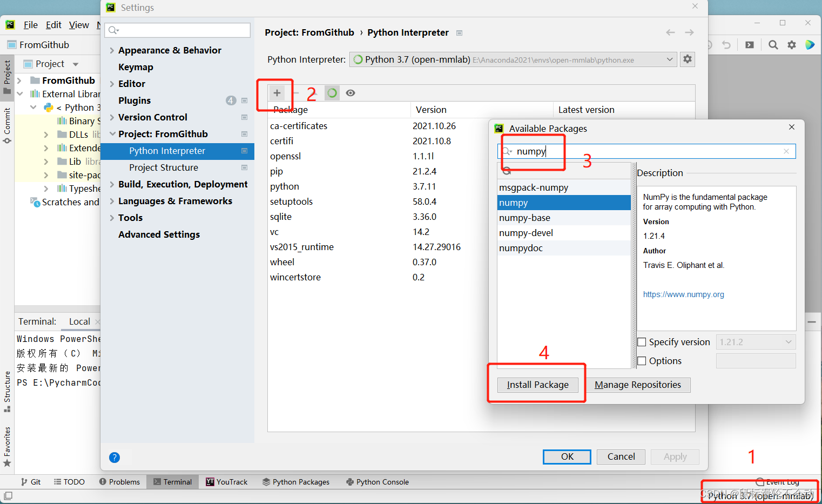822x504 pixels.
Task: Open the Favorites side panel tab
Action: click(7, 447)
